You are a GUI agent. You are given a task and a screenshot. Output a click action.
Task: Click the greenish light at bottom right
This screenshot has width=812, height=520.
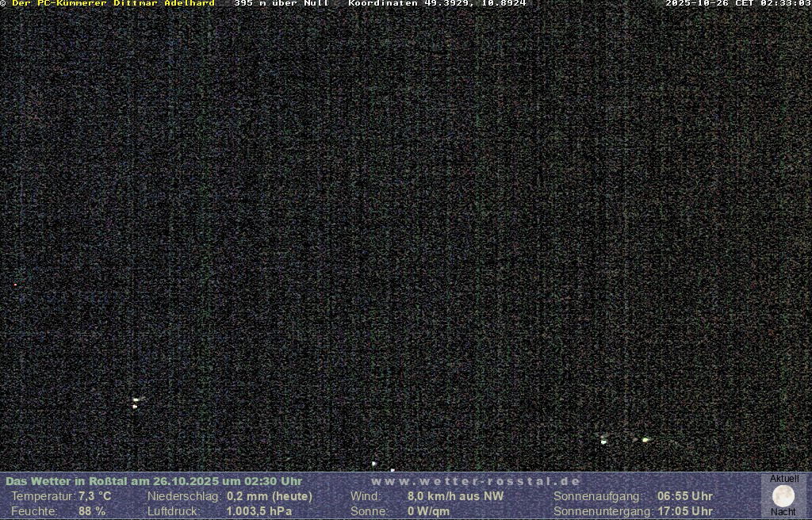point(645,439)
